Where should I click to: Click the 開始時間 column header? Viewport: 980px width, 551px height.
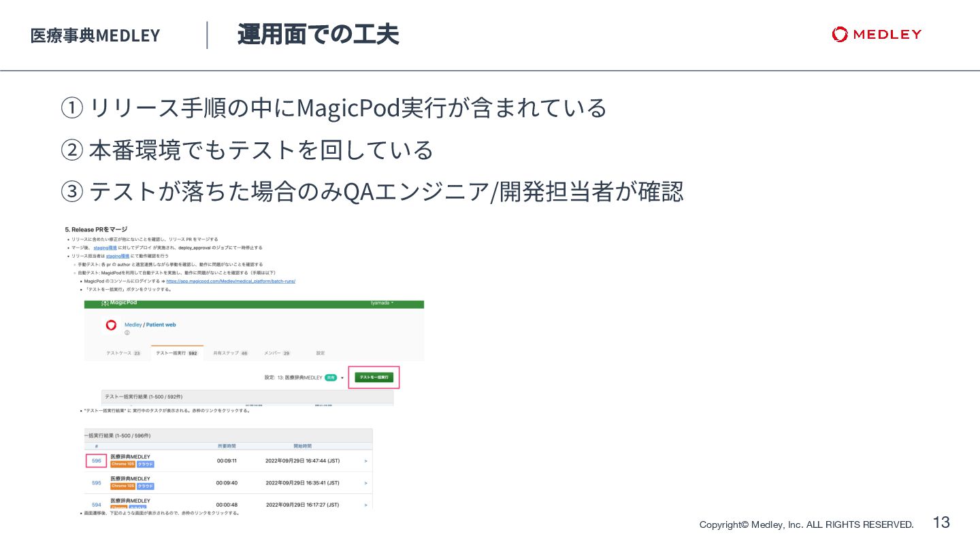tap(302, 446)
